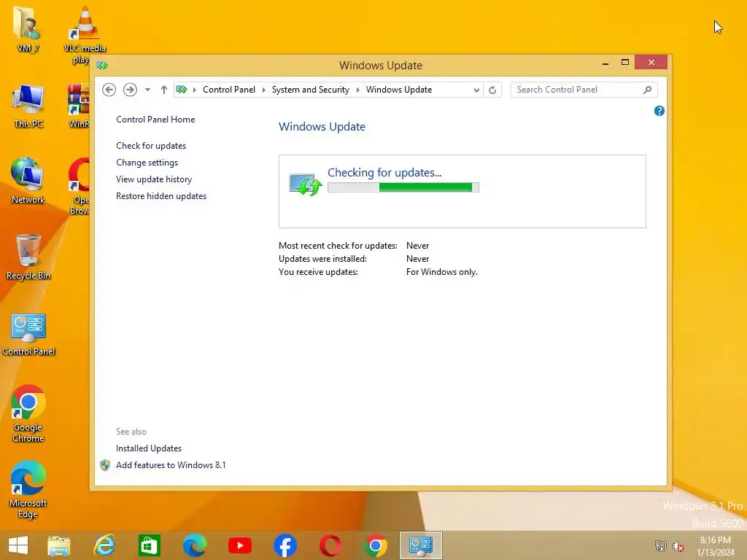Click the muted volume tray icon

coord(678,546)
